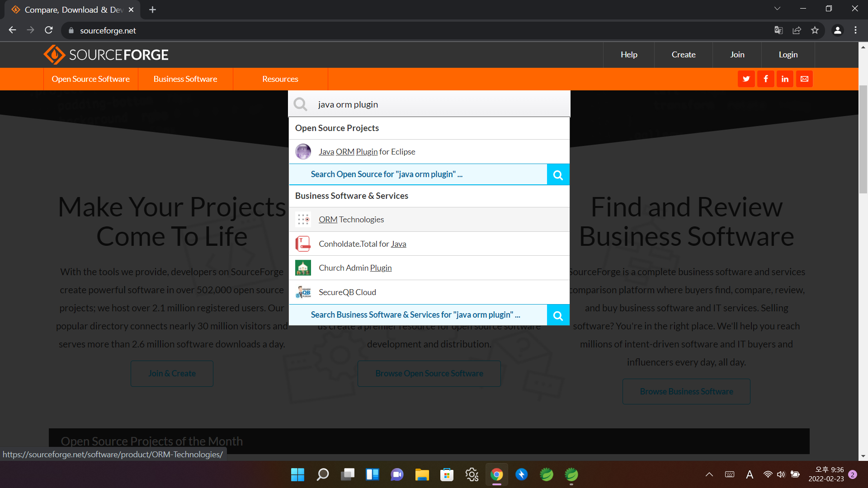The image size is (868, 488).
Task: Click the magnifier button beside Search Open Source
Action: (558, 175)
